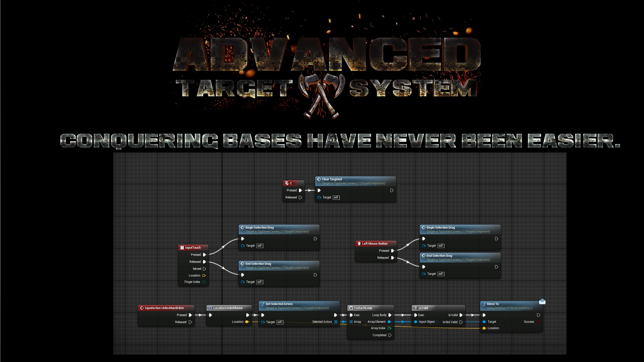The image size is (644, 362).
Task: Click the InputTouch node header icon
Action: (182, 248)
